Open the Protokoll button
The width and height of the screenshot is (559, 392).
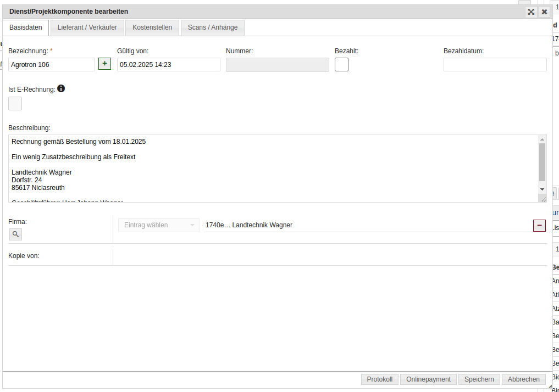click(380, 379)
